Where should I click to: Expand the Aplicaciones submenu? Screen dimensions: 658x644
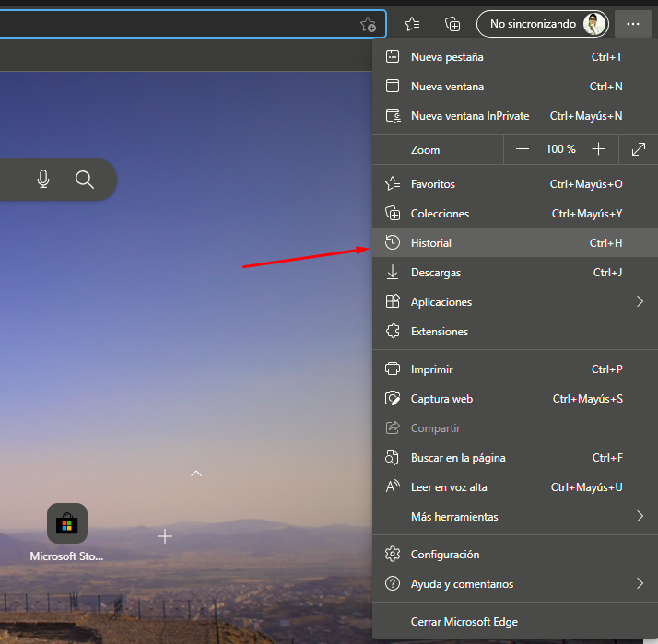point(640,301)
